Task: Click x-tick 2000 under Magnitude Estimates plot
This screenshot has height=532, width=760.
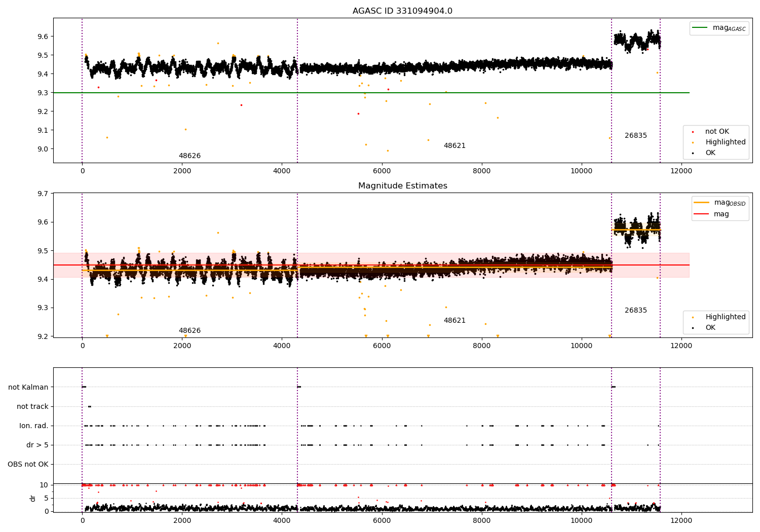Action: 182,346
